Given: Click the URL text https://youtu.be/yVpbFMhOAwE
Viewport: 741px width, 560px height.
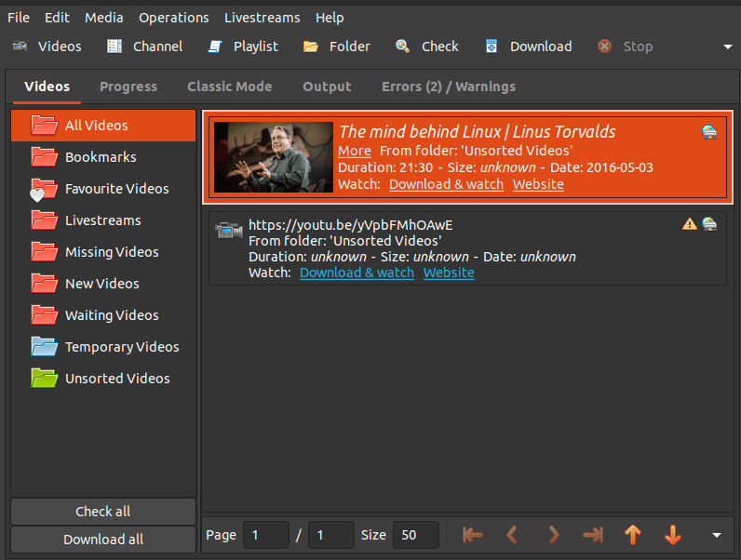Looking at the screenshot, I should point(351,225).
